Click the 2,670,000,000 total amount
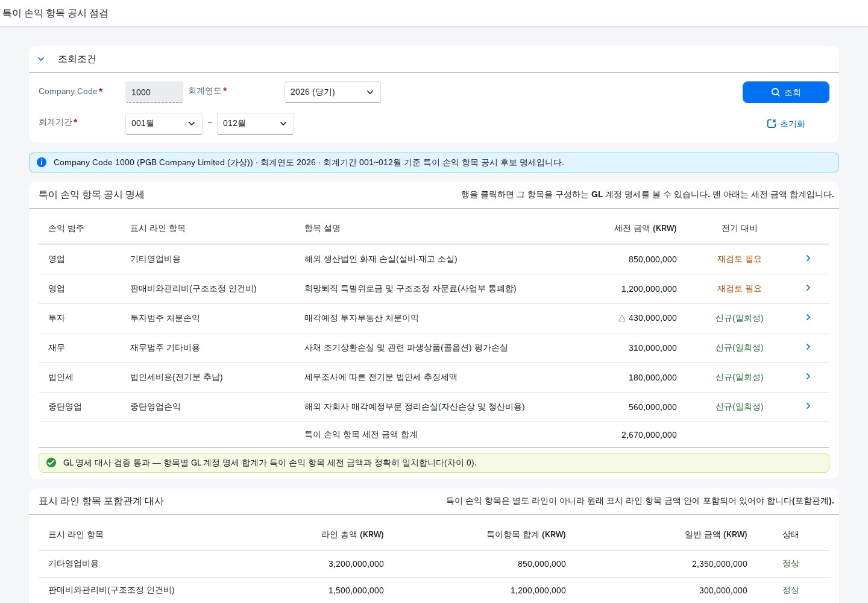 coord(649,435)
